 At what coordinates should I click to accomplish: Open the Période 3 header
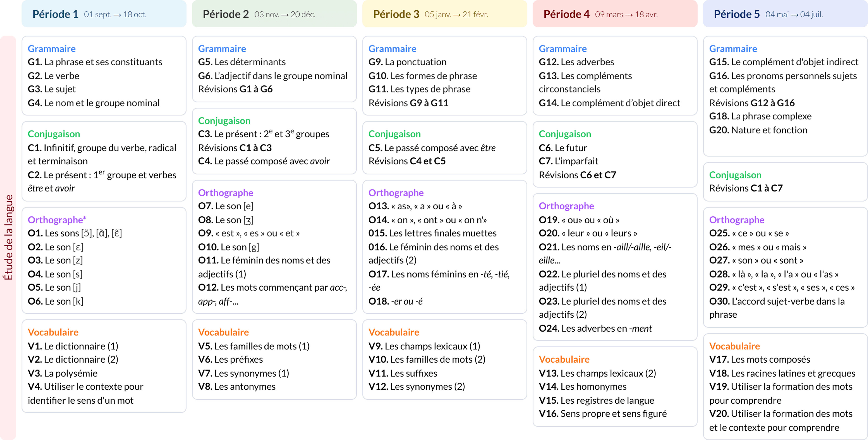click(444, 14)
